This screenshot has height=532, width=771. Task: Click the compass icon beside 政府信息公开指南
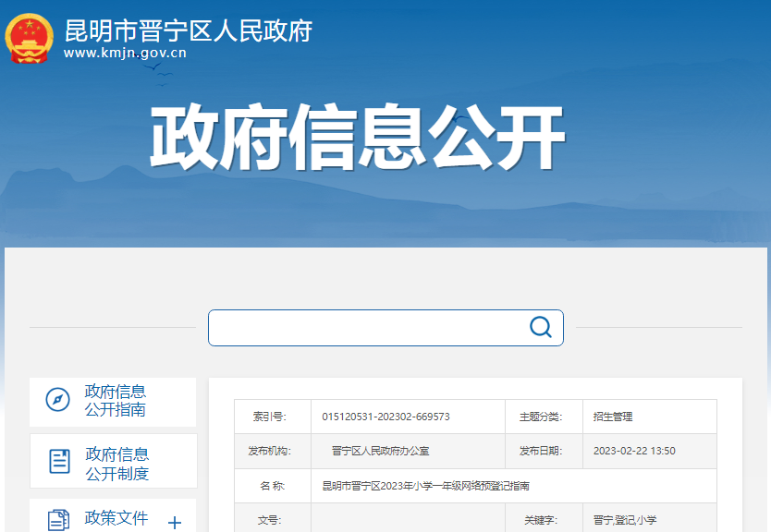(57, 399)
